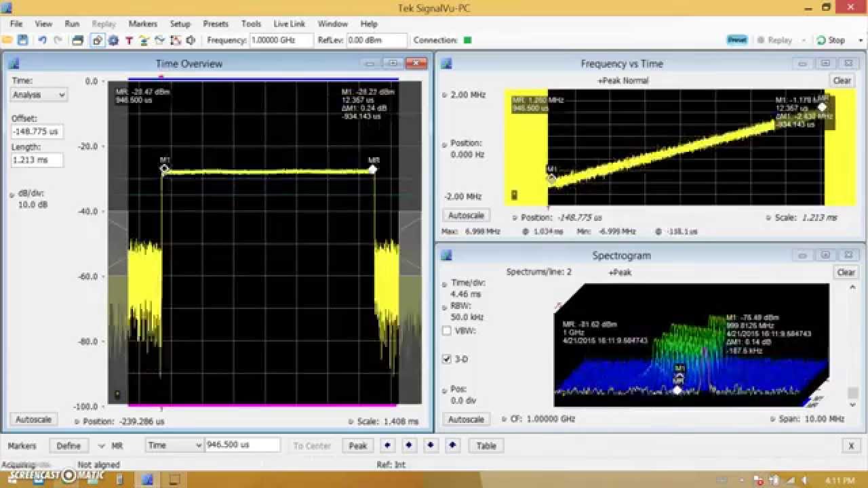
Task: Click the RefLev input field
Action: [x=376, y=41]
